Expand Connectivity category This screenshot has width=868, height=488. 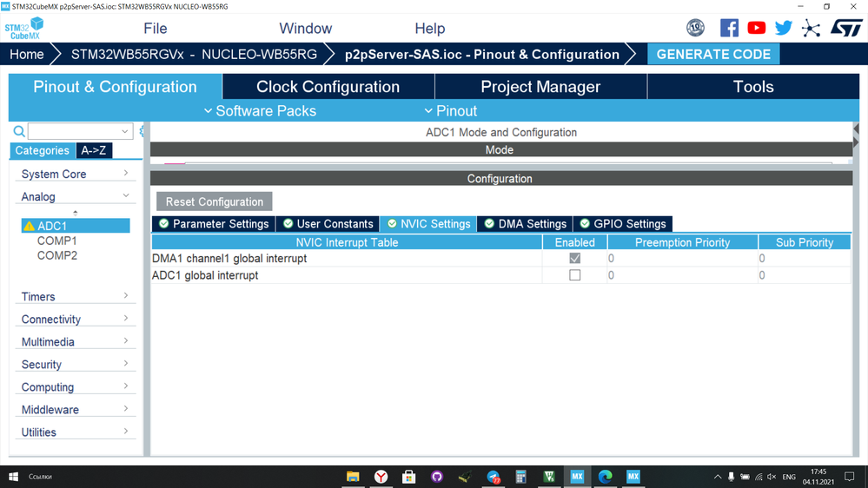[x=76, y=320]
